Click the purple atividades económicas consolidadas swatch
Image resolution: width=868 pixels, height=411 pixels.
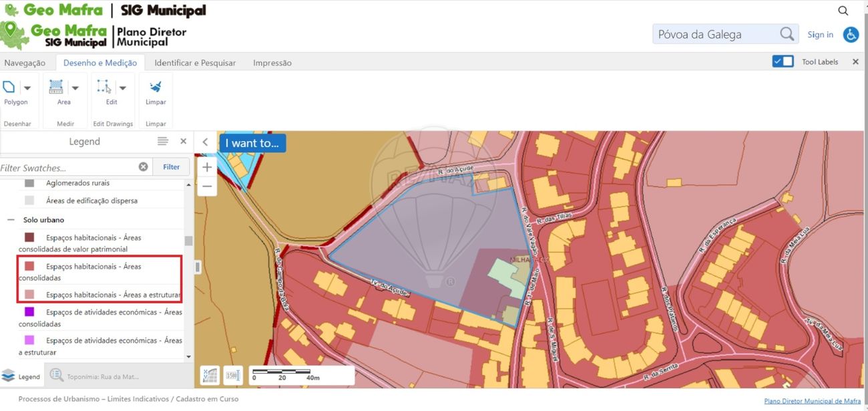[x=29, y=312]
